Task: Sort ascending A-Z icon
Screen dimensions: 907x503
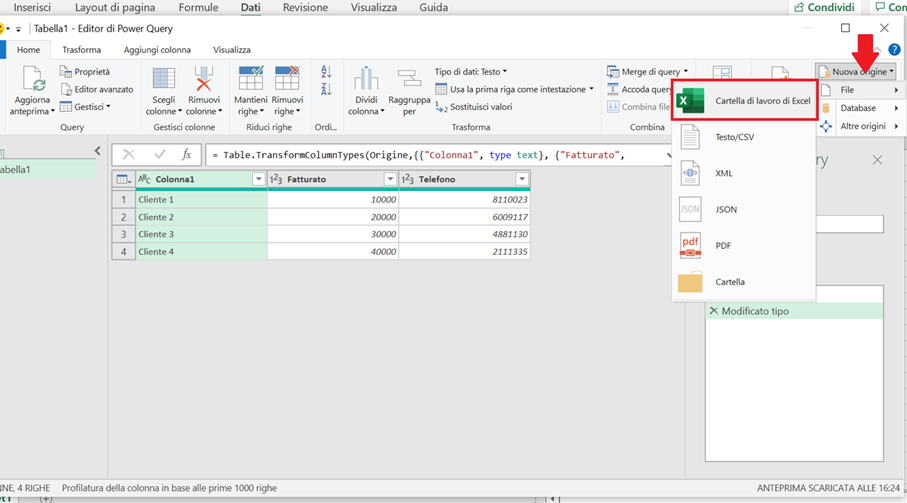Action: coord(326,72)
